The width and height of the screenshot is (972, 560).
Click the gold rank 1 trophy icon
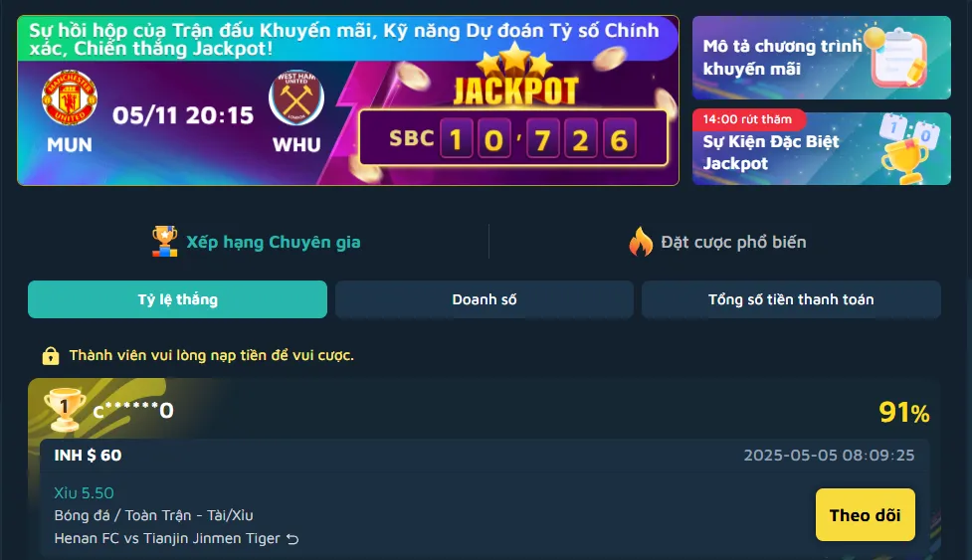pyautogui.click(x=65, y=410)
